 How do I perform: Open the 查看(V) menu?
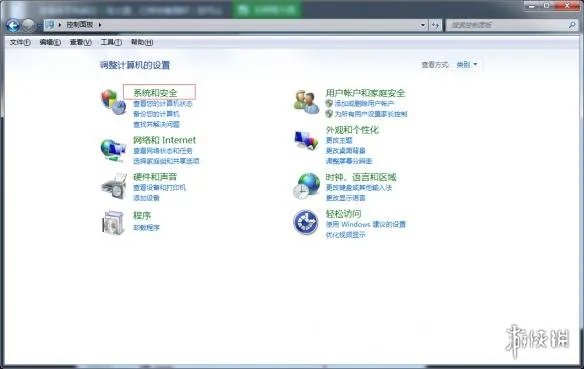point(81,42)
